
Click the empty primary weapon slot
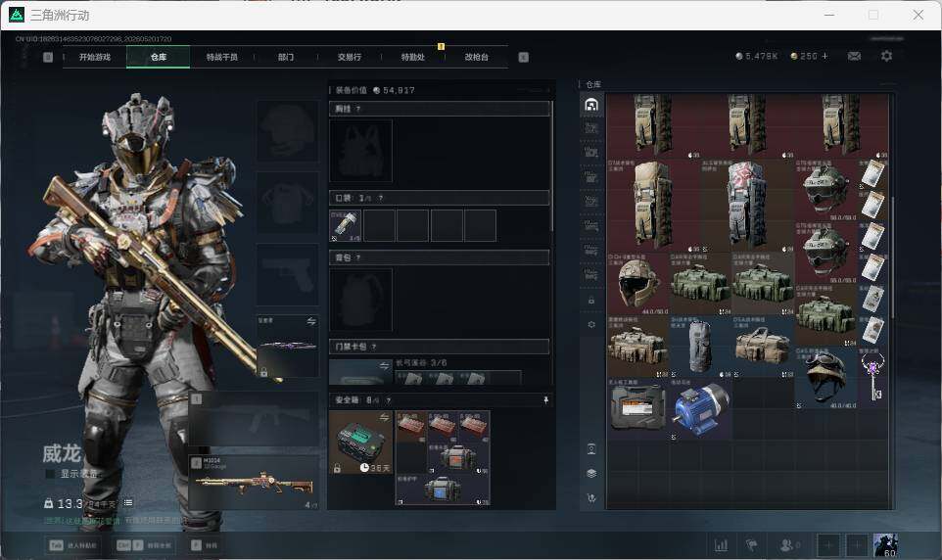tap(254, 419)
